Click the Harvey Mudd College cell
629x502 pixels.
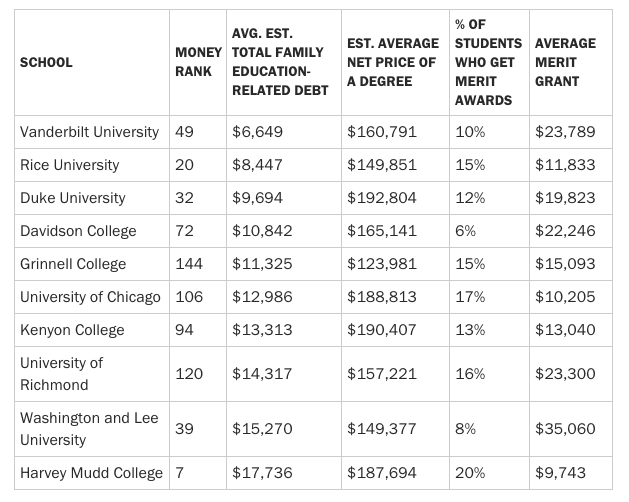pos(91,472)
